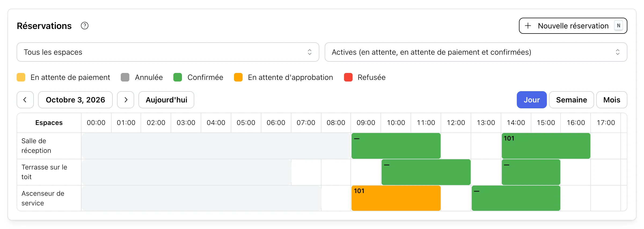Open the Actives status filter dropdown
Screen dimensions: 644x229
click(476, 52)
